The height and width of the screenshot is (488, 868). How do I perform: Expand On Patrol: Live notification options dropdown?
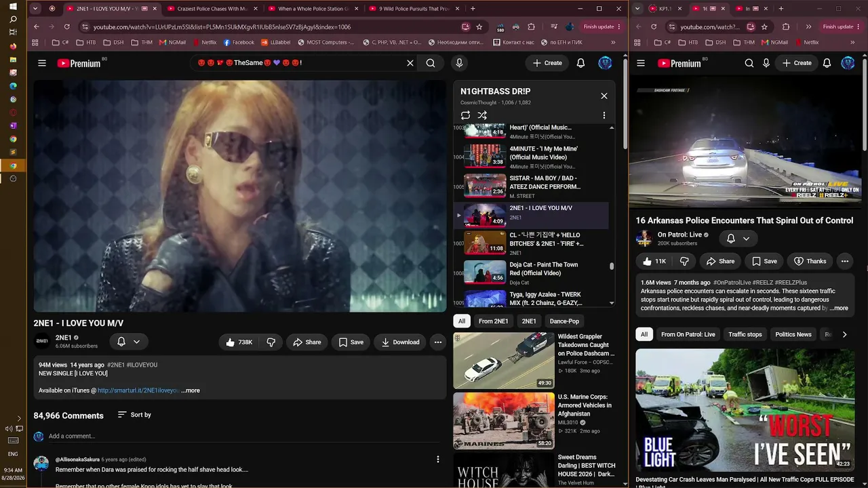(x=738, y=239)
